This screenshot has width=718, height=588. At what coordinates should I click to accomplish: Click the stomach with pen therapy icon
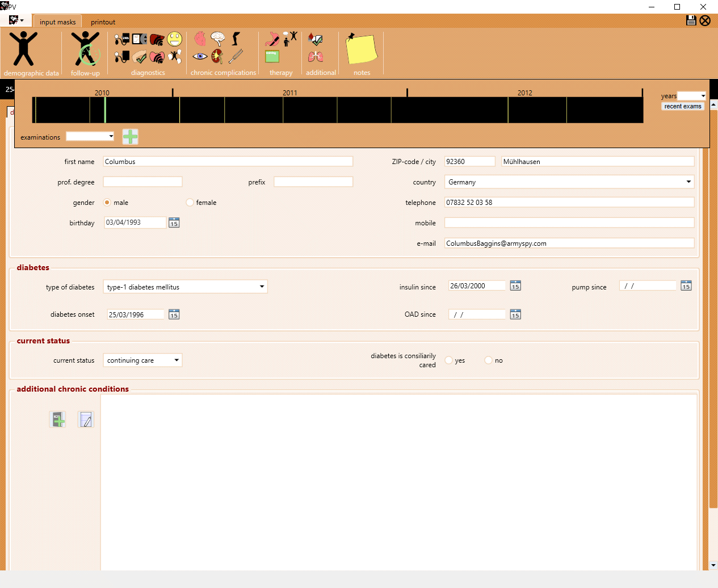pyautogui.click(x=272, y=39)
